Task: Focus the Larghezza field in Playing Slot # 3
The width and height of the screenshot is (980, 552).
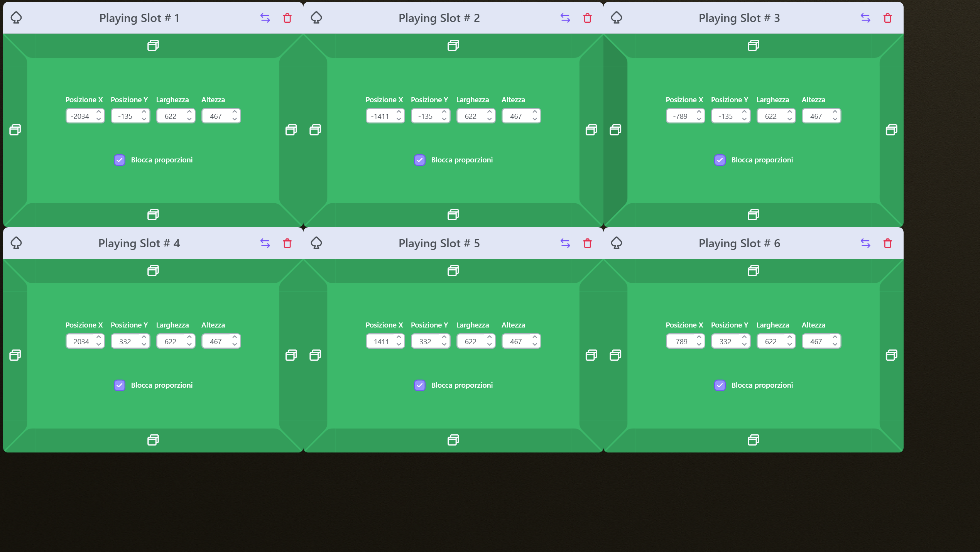Action: [x=771, y=116]
